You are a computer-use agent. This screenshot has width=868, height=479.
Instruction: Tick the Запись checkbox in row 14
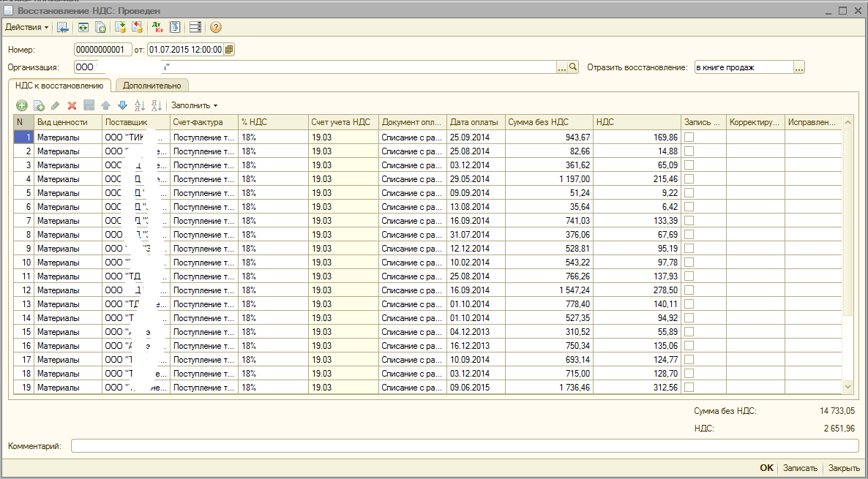(689, 317)
